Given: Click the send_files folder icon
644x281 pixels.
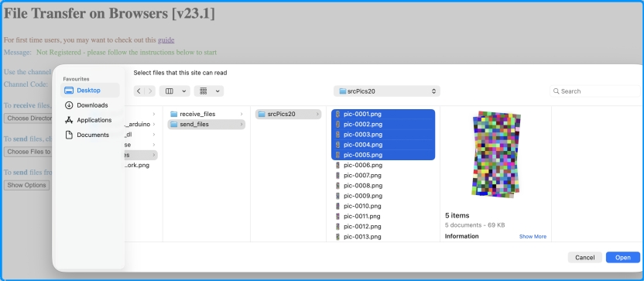Looking at the screenshot, I should coord(173,124).
